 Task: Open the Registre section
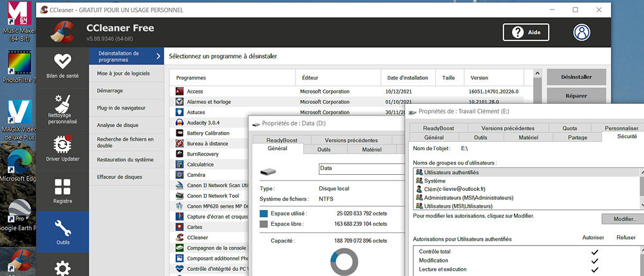point(62,191)
